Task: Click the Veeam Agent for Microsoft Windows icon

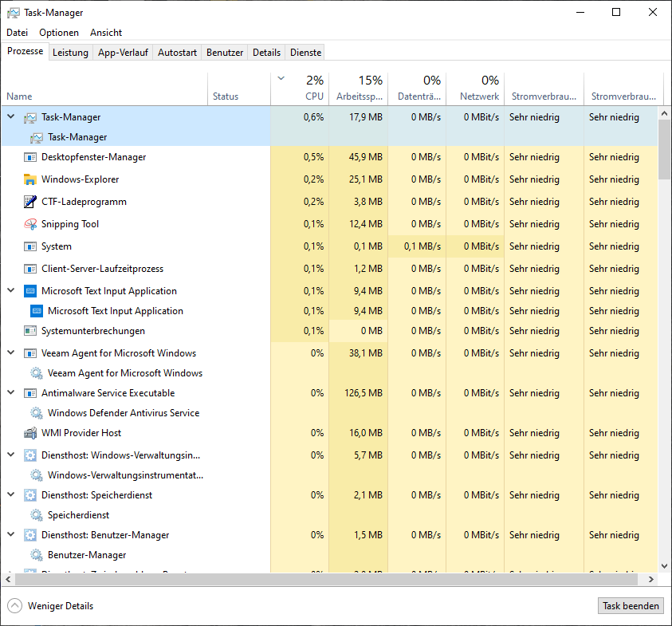Action: (30, 352)
